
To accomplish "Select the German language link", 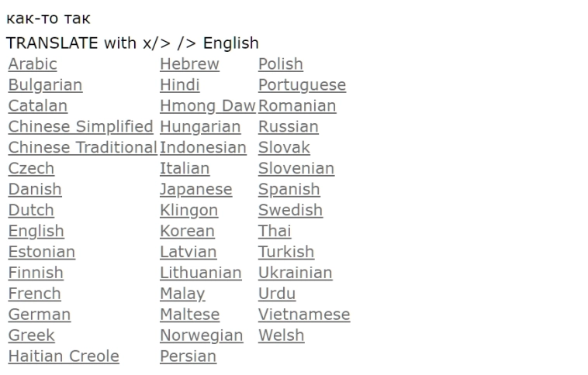I will pyautogui.click(x=40, y=315).
